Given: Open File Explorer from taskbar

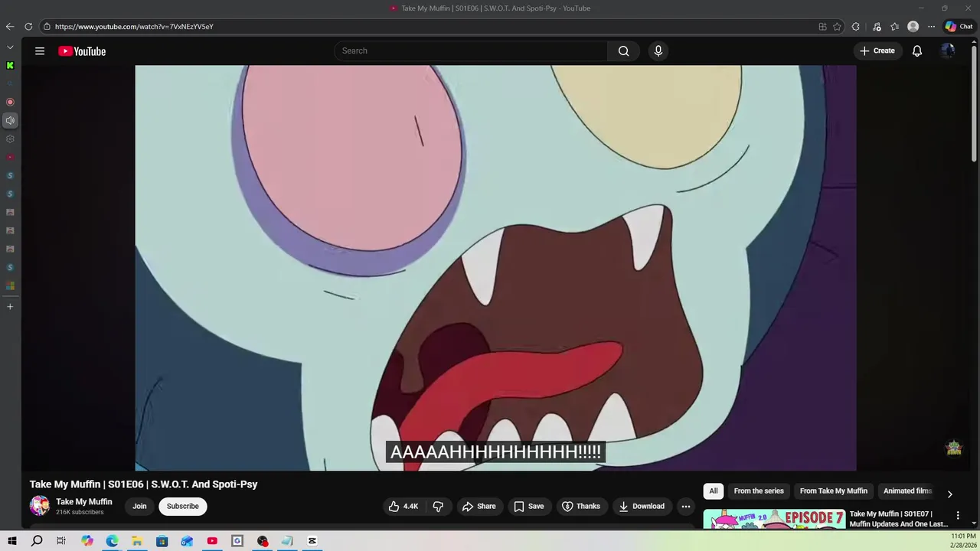Looking at the screenshot, I should coord(137,541).
